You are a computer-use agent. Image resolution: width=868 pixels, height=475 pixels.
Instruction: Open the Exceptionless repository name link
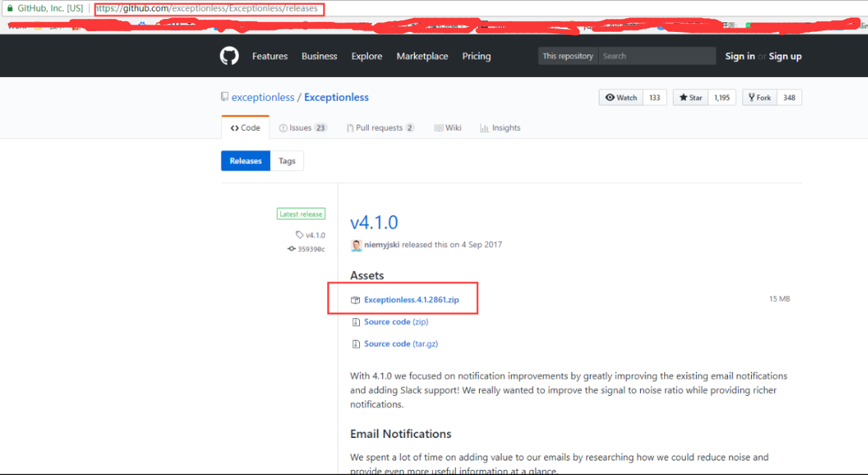[x=336, y=97]
